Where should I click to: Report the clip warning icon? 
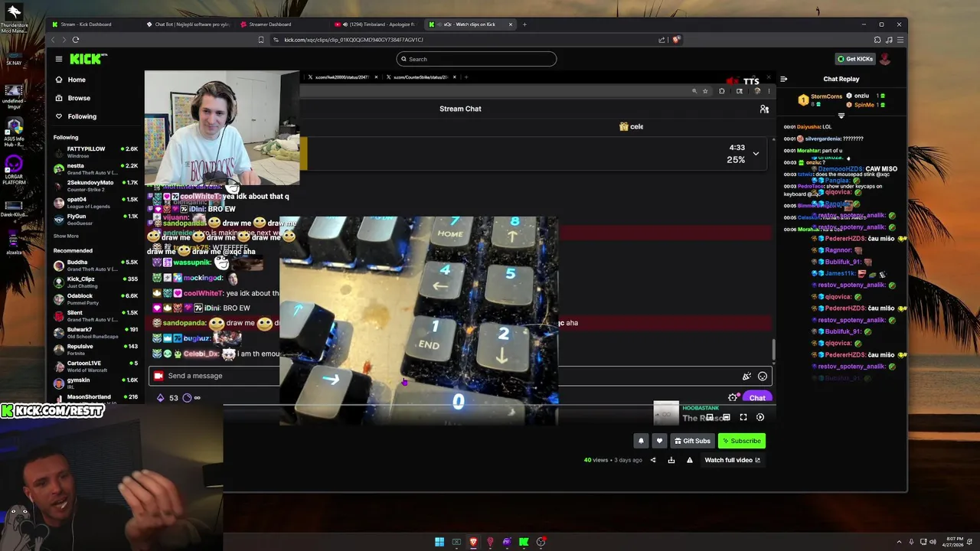click(690, 460)
